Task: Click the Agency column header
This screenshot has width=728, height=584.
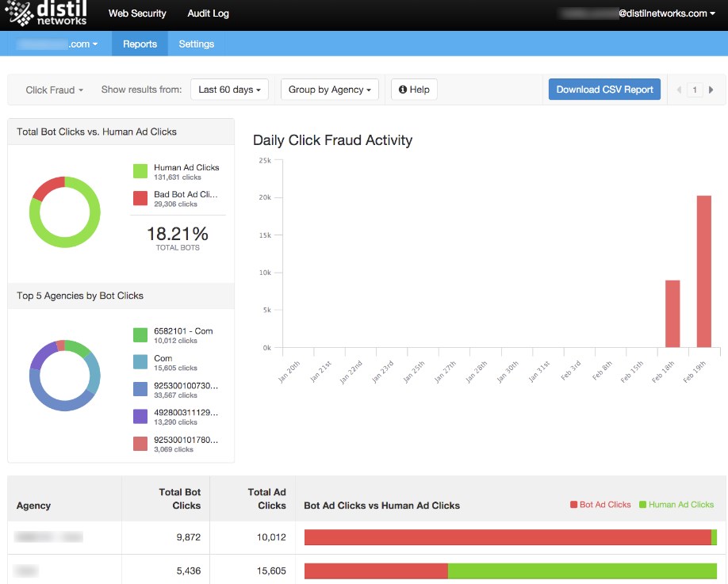Action: [x=33, y=506]
